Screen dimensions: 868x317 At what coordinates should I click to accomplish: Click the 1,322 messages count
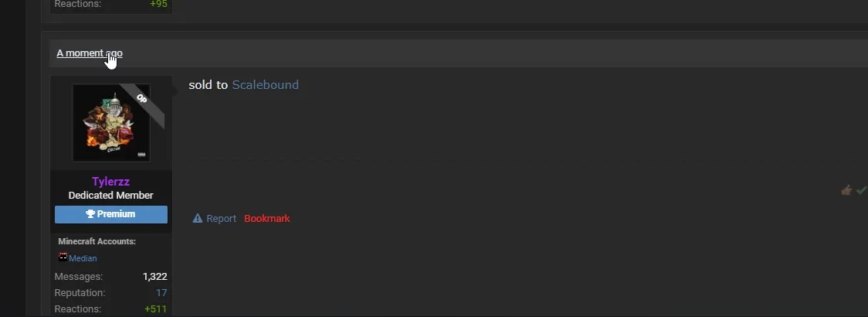[x=154, y=277]
